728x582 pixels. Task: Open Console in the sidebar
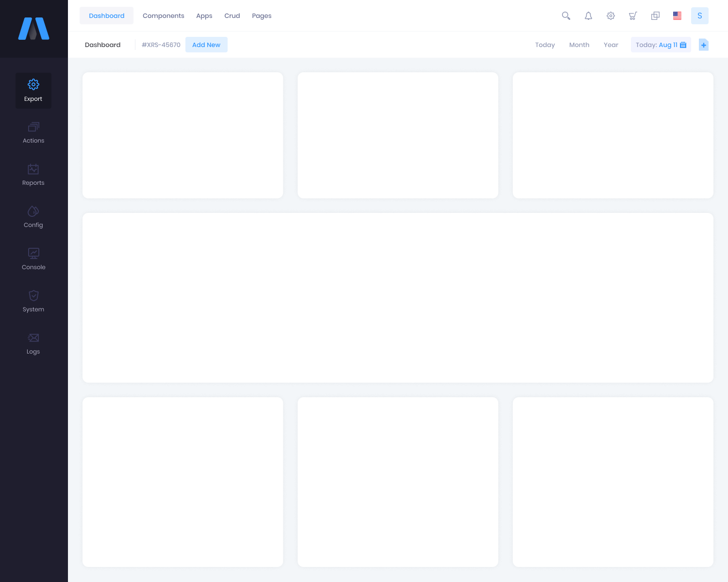point(33,259)
